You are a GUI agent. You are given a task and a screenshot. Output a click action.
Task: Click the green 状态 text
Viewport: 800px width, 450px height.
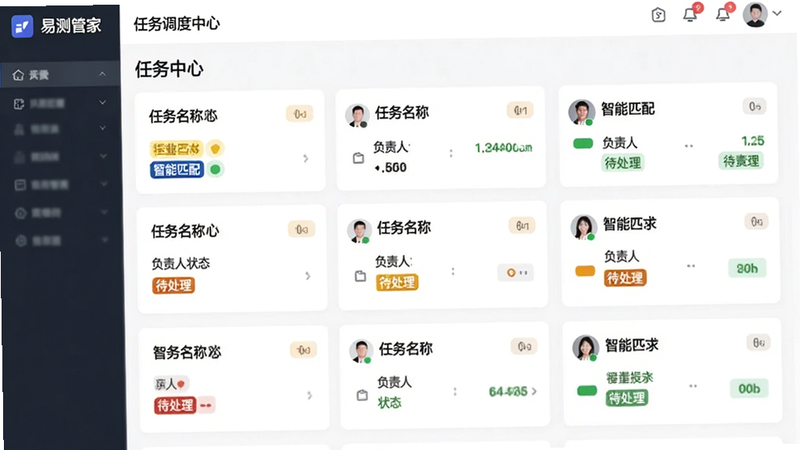click(x=389, y=403)
